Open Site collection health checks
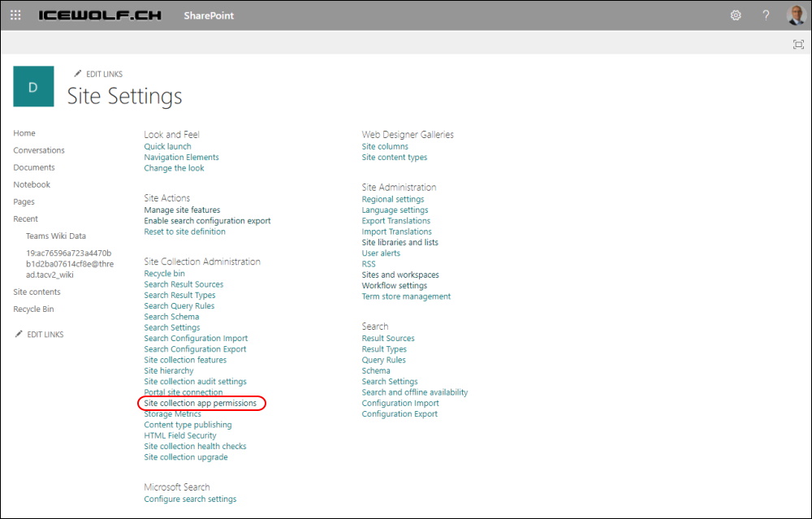812x519 pixels. point(195,447)
